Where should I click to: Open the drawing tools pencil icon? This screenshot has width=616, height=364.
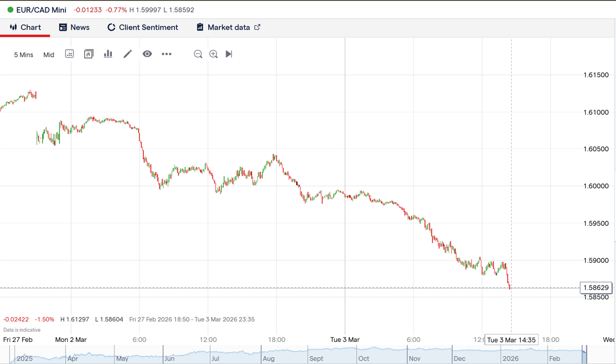[127, 53]
